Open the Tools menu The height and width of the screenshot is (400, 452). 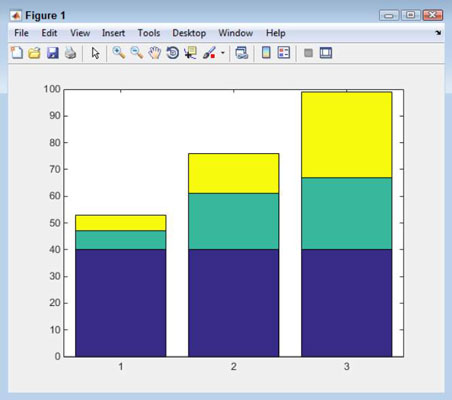(x=149, y=33)
